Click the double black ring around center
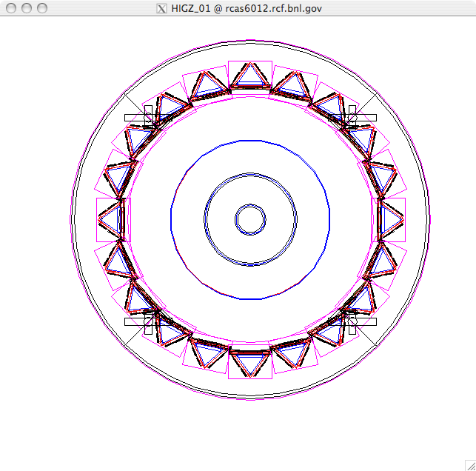The width and height of the screenshot is (476, 471). point(250,174)
